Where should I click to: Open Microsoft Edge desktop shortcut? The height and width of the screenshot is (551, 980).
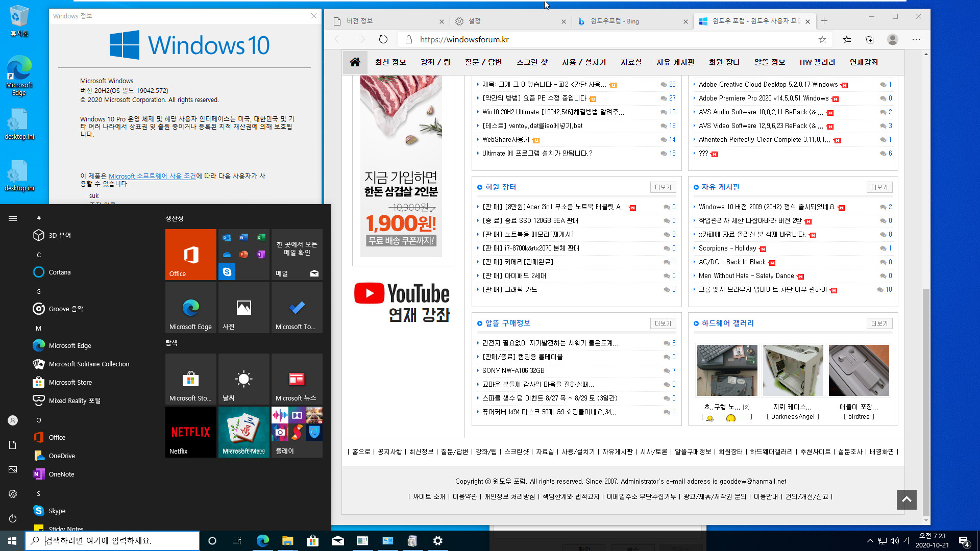[x=19, y=76]
